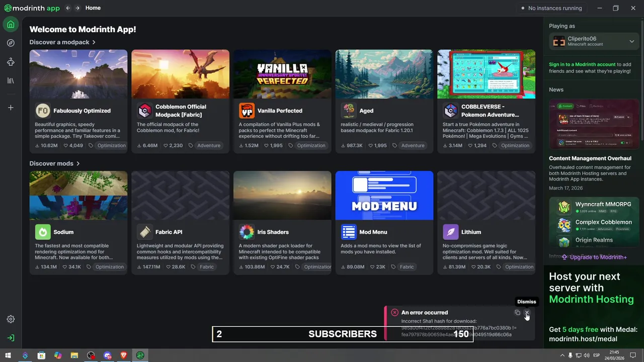Click the Vanilla Perfected title text

[x=280, y=111]
